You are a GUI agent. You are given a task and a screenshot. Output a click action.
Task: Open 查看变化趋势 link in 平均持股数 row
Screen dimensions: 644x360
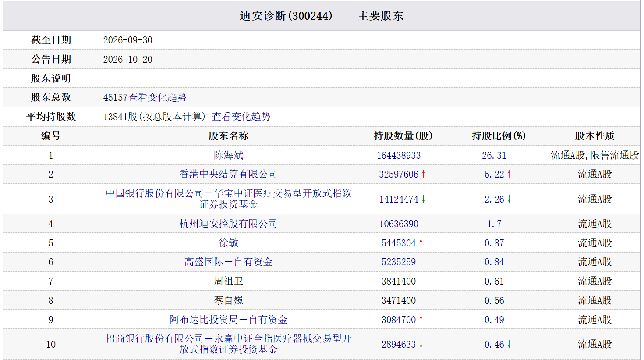point(241,117)
